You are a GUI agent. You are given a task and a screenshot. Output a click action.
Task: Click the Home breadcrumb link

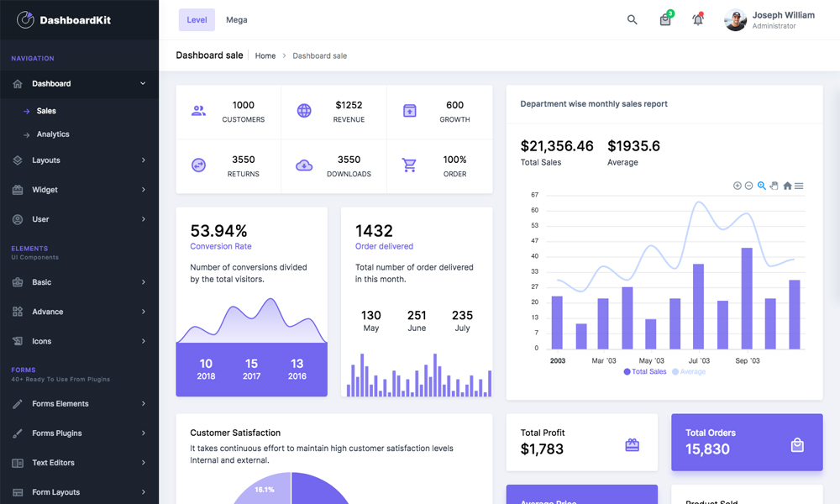[x=265, y=56]
